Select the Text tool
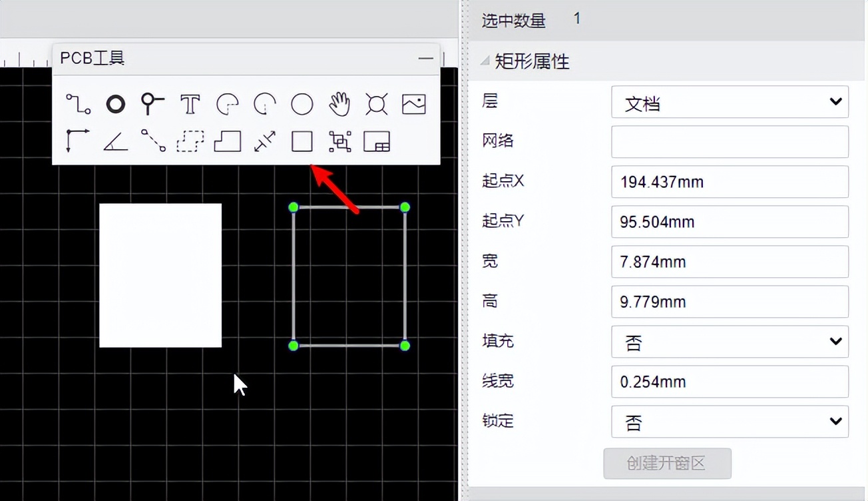This screenshot has width=868, height=501. click(190, 104)
